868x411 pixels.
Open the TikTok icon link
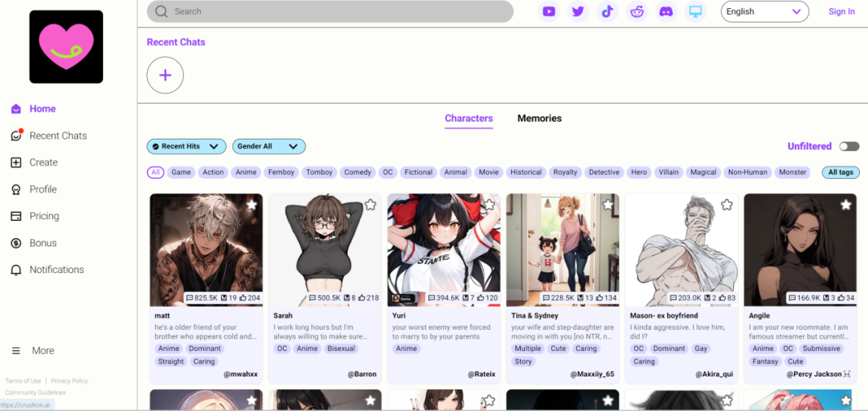click(608, 11)
